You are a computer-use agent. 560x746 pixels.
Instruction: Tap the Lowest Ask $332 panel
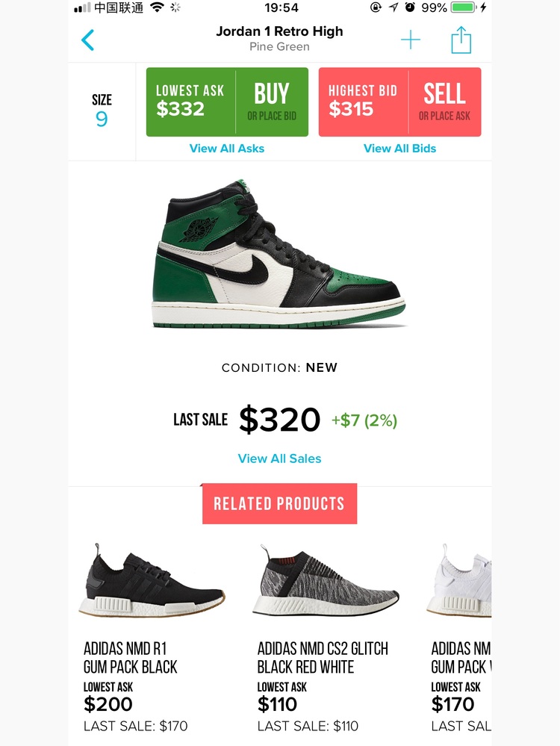(x=191, y=102)
